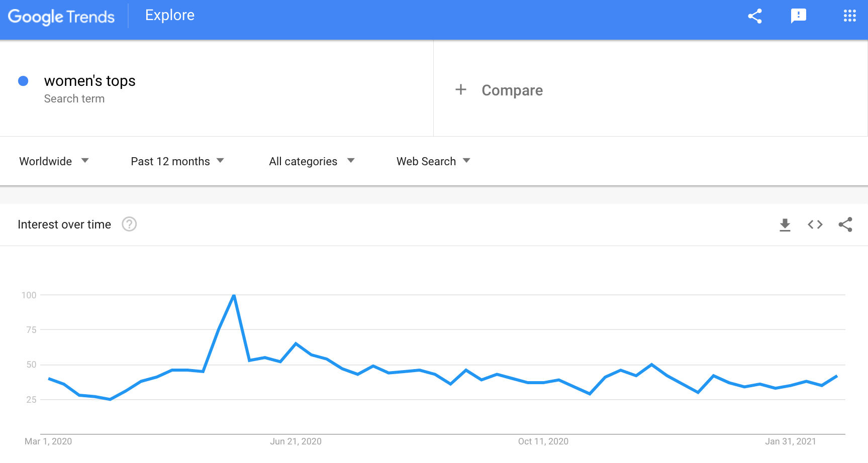Click the plus icon beside Compare

tap(461, 90)
